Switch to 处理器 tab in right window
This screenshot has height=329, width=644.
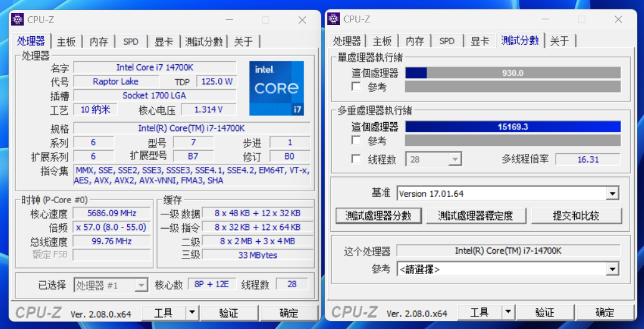(347, 41)
